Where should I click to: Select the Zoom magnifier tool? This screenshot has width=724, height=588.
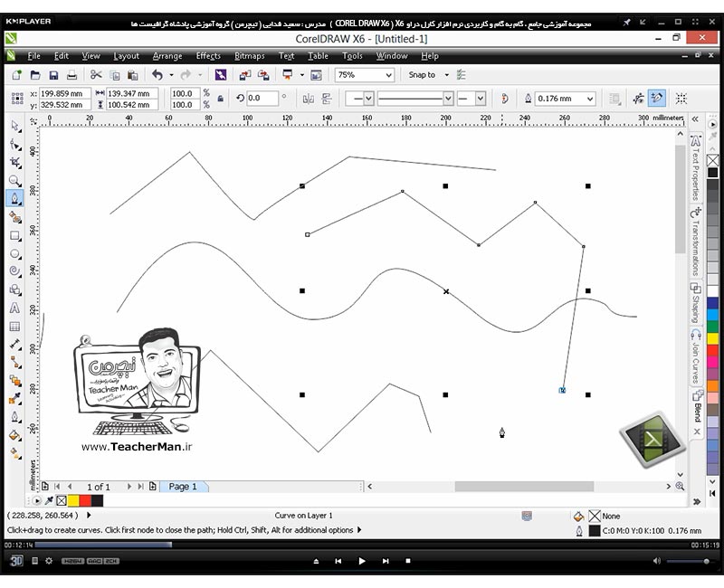point(14,180)
